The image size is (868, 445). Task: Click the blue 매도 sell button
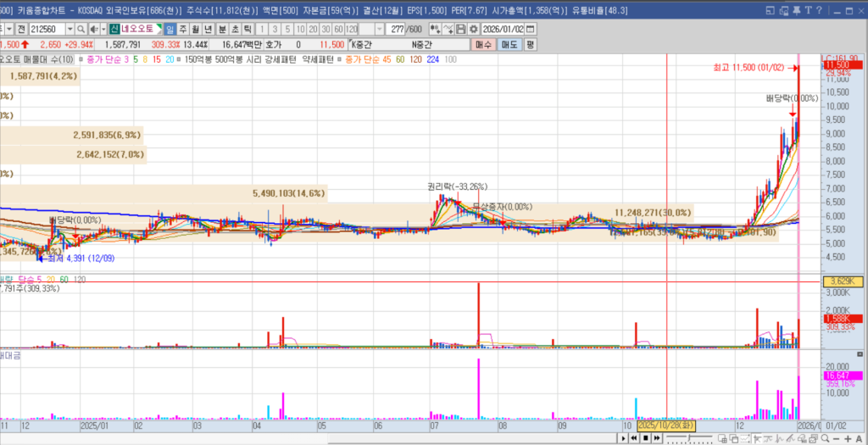509,44
